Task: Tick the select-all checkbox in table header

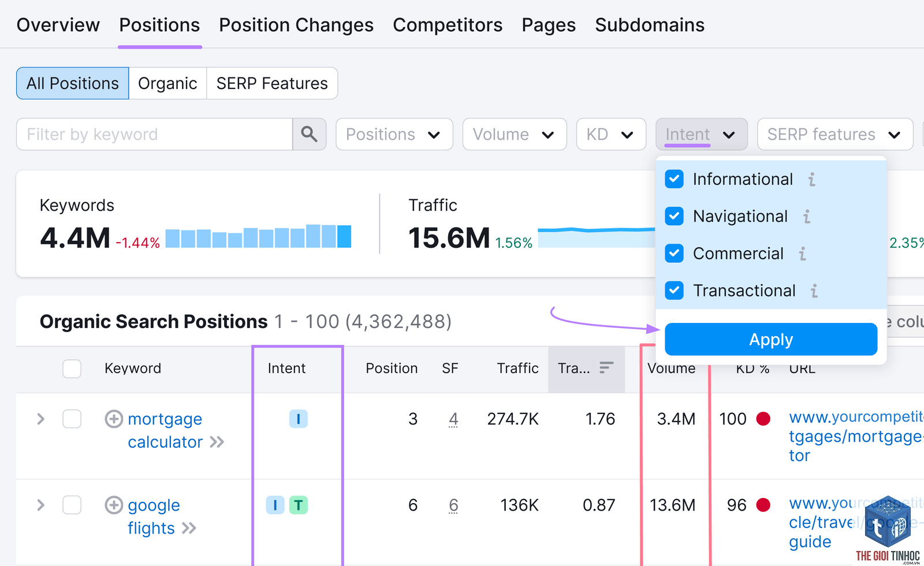Action: point(72,368)
